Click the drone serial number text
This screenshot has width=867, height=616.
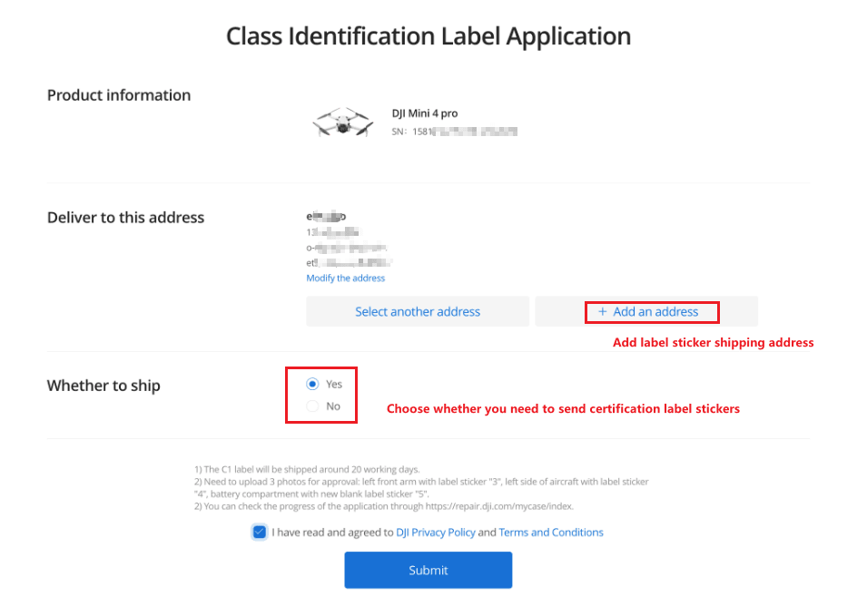pyautogui.click(x=454, y=132)
